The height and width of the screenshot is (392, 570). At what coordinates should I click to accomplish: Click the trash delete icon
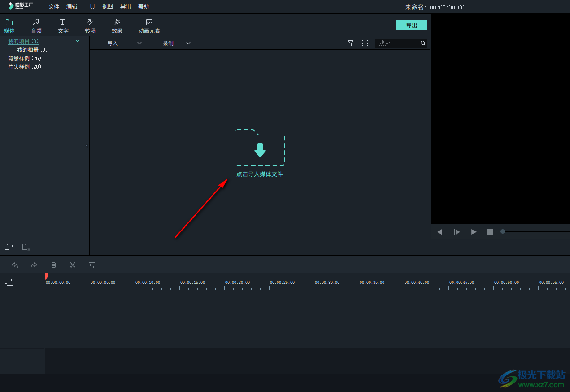point(53,265)
